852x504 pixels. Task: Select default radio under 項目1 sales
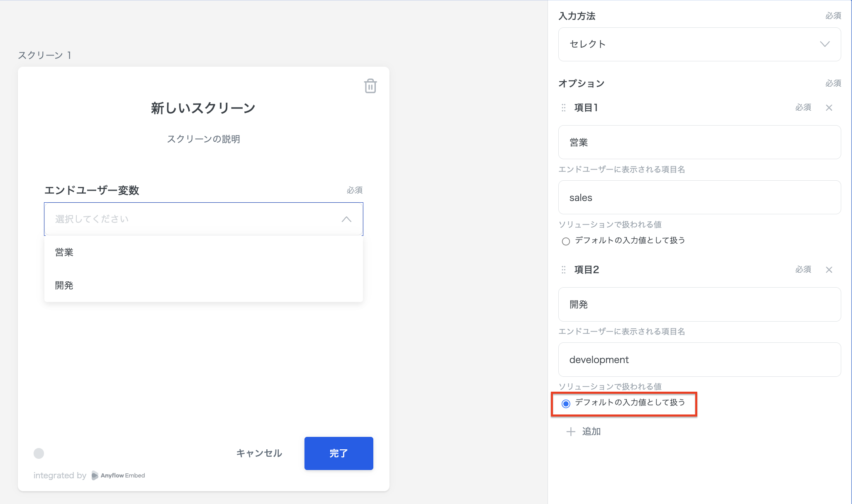566,241
